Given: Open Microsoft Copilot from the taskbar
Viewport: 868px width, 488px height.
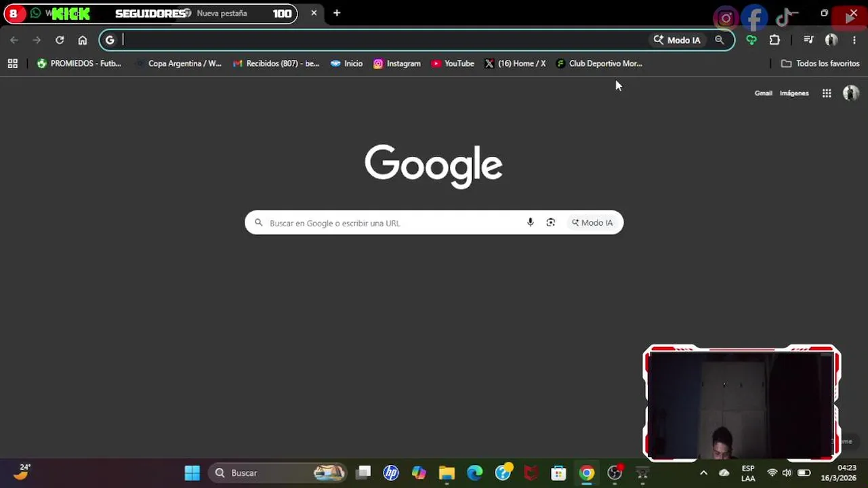Looking at the screenshot, I should coord(419,473).
